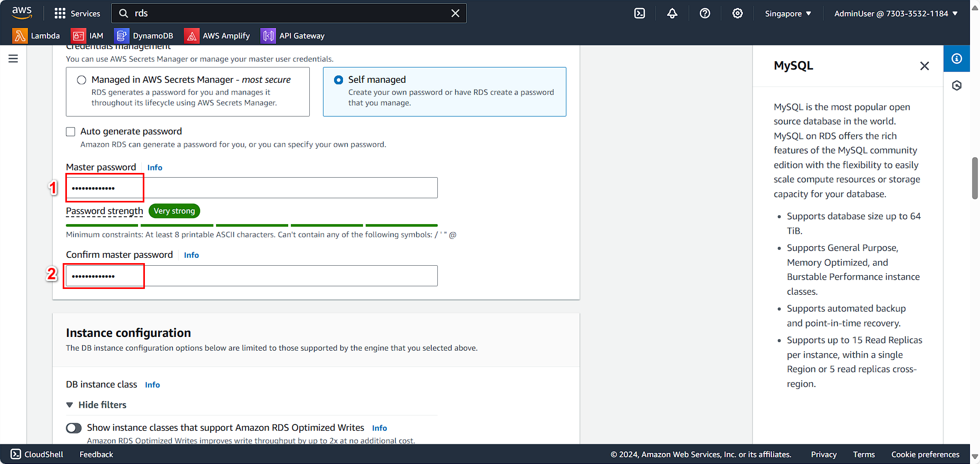Viewport: 980px width, 464px height.
Task: Check the Auto generate password box
Action: pos(71,132)
